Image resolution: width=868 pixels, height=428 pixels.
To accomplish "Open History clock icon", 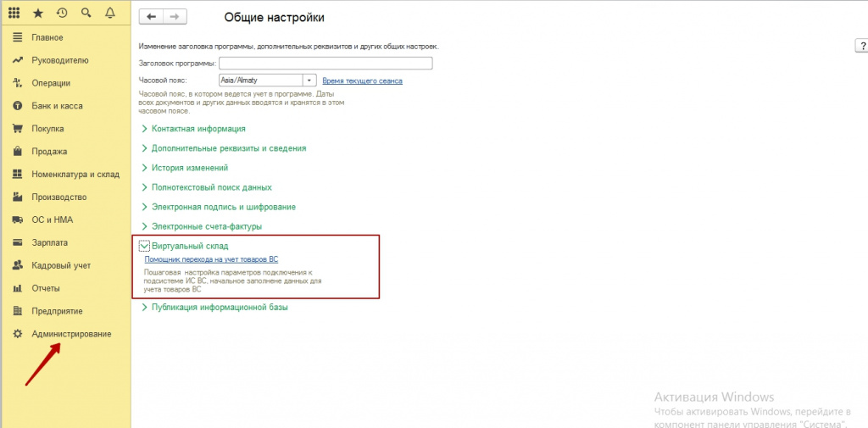I will (x=62, y=14).
